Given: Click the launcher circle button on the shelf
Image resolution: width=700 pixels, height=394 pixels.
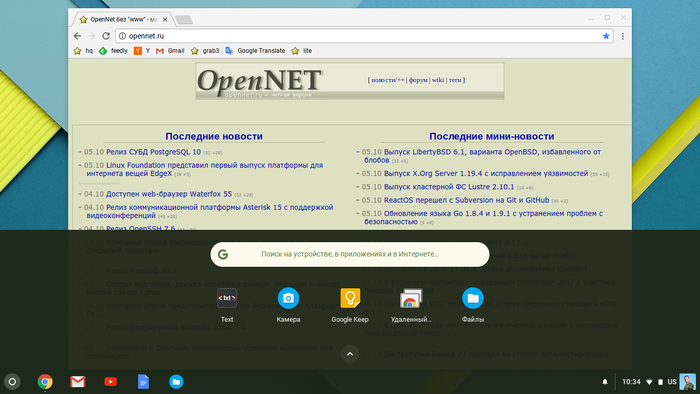Looking at the screenshot, I should (12, 382).
